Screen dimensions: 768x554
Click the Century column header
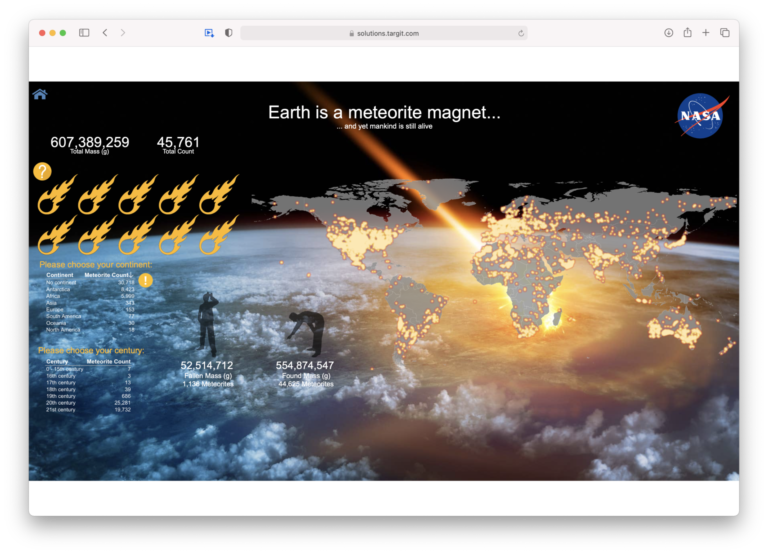pos(57,361)
